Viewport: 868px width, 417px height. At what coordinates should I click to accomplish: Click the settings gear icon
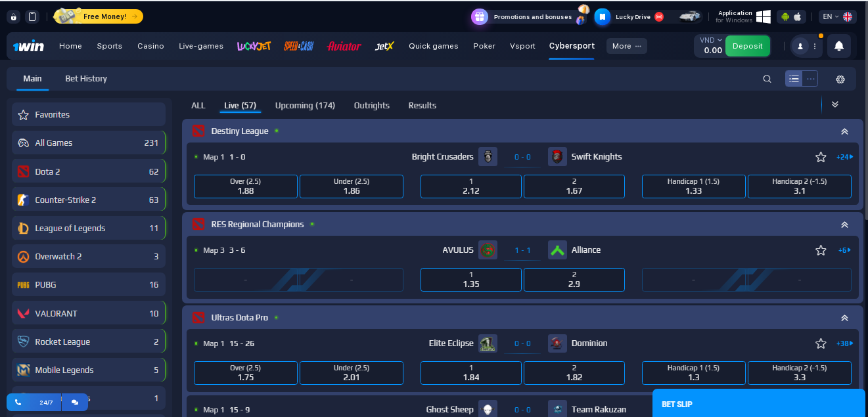click(x=840, y=79)
